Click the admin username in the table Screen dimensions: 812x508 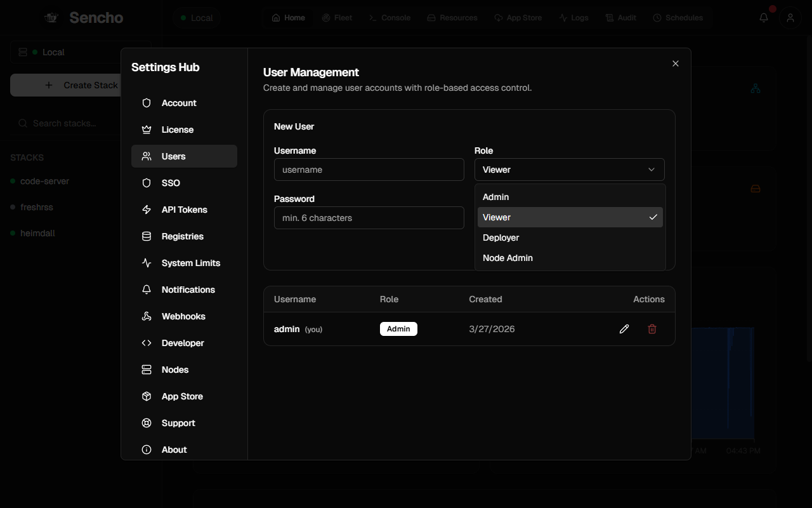(287, 329)
